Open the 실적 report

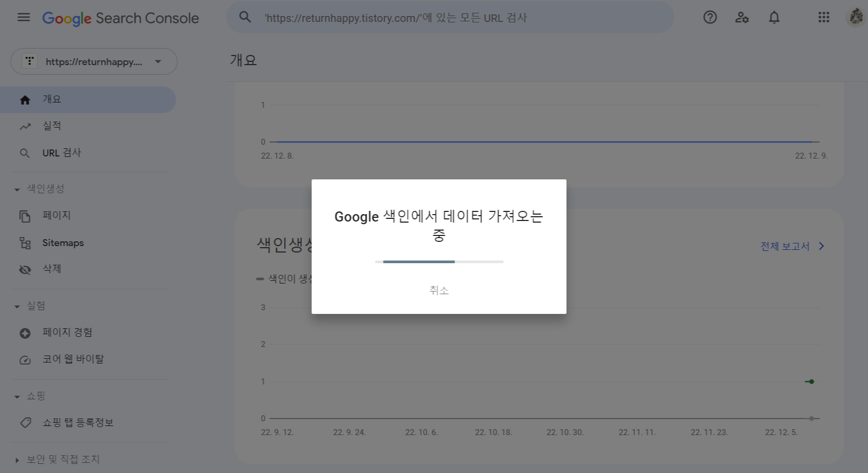pyautogui.click(x=88, y=126)
